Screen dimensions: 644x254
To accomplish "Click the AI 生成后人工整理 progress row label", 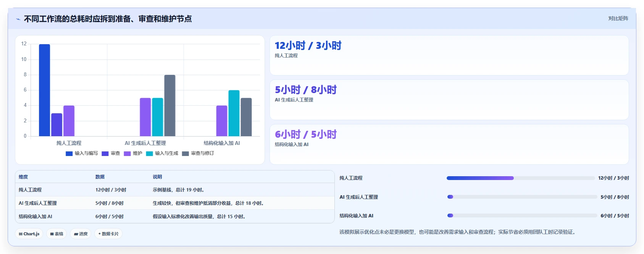I will click(359, 197).
